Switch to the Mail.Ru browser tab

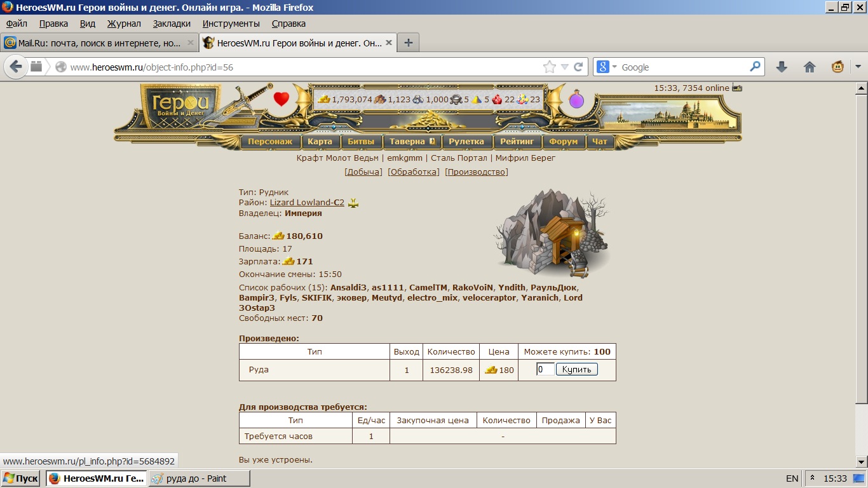(x=100, y=43)
